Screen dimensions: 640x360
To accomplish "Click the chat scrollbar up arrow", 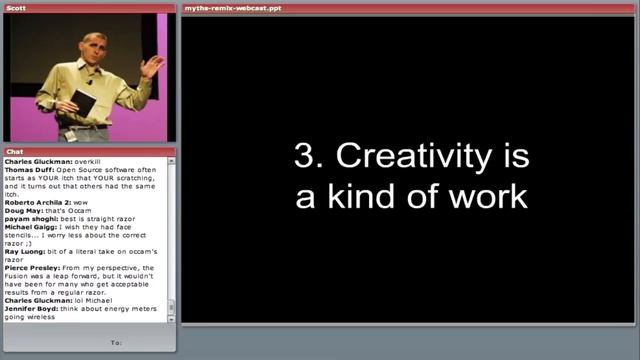I will (171, 161).
